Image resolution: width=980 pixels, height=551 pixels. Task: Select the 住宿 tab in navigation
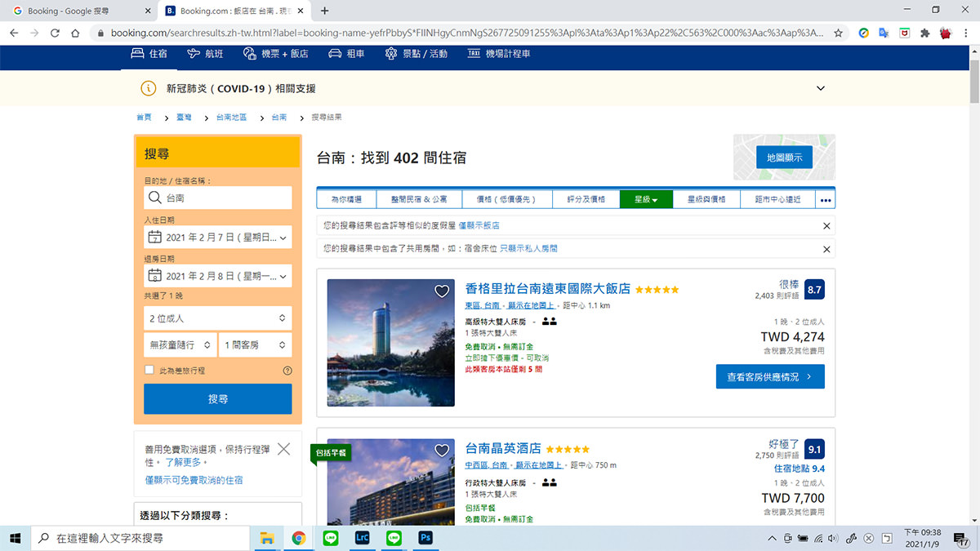149,52
